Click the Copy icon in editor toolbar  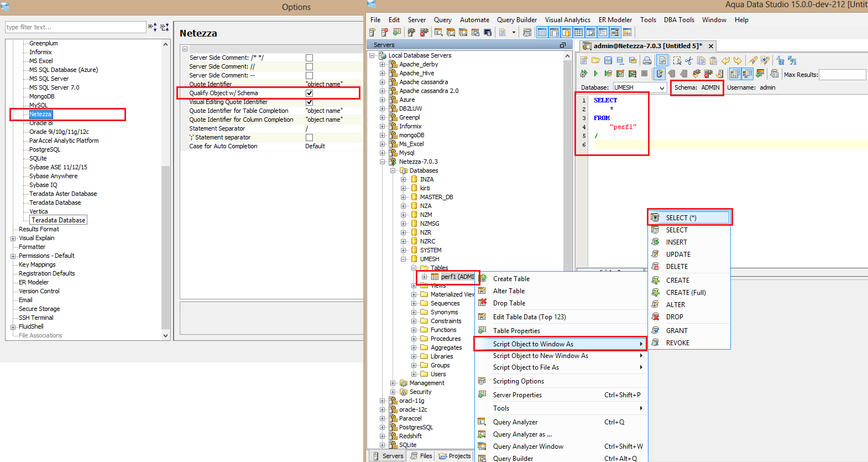point(702,60)
